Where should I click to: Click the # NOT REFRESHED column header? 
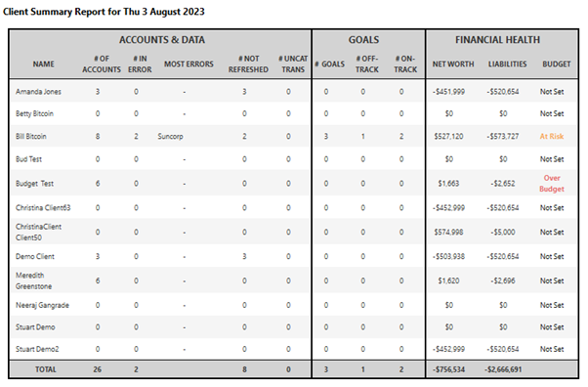pyautogui.click(x=248, y=64)
